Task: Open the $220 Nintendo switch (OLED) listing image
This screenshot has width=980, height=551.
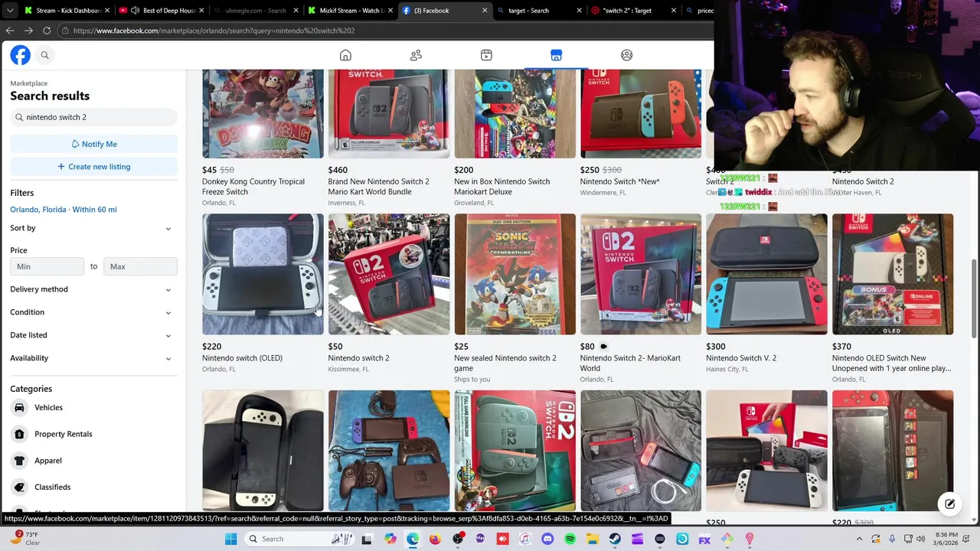Action: pos(263,274)
